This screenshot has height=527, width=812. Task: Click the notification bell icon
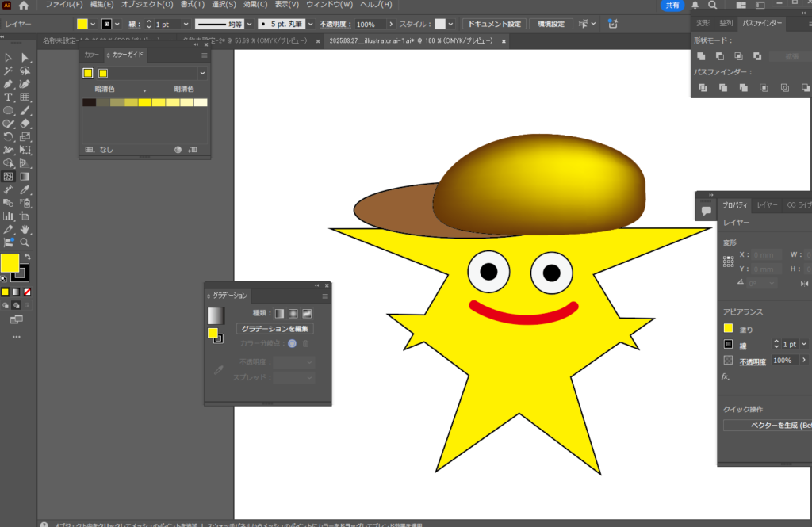point(695,5)
